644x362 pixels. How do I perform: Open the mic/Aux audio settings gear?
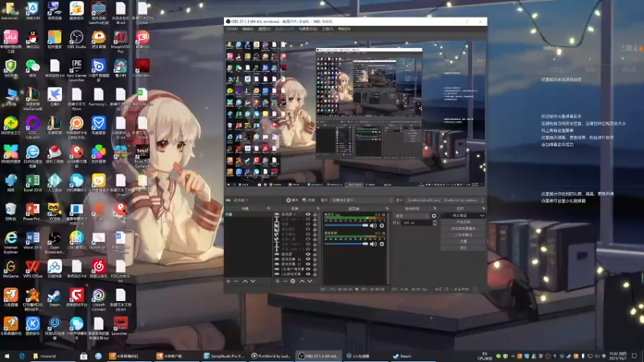click(382, 225)
